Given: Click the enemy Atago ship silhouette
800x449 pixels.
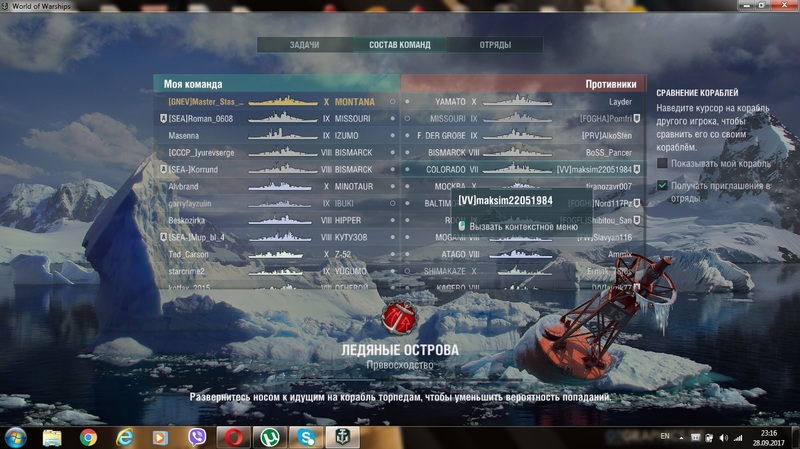Looking at the screenshot, I should click(x=520, y=253).
